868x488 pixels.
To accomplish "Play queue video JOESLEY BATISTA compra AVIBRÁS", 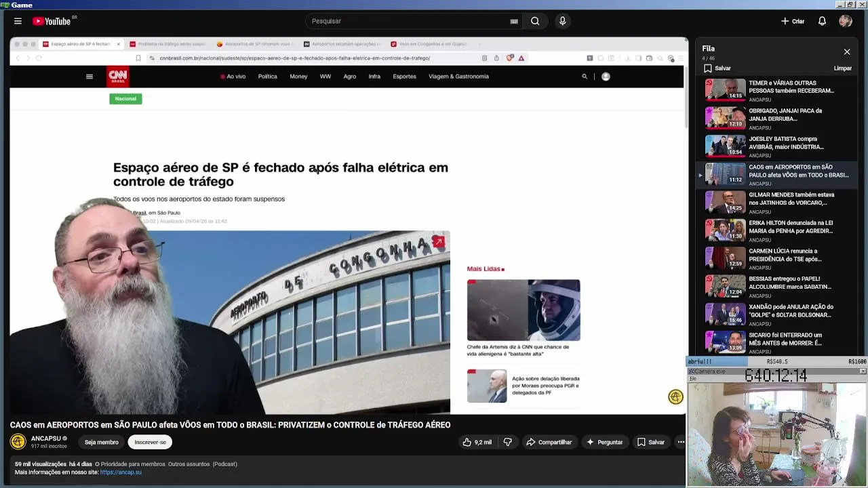I will tap(776, 146).
